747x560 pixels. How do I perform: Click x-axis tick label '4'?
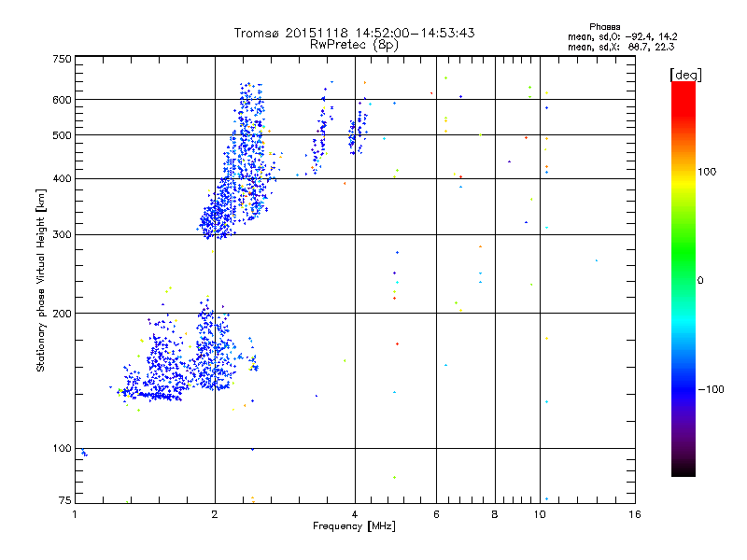coord(355,514)
